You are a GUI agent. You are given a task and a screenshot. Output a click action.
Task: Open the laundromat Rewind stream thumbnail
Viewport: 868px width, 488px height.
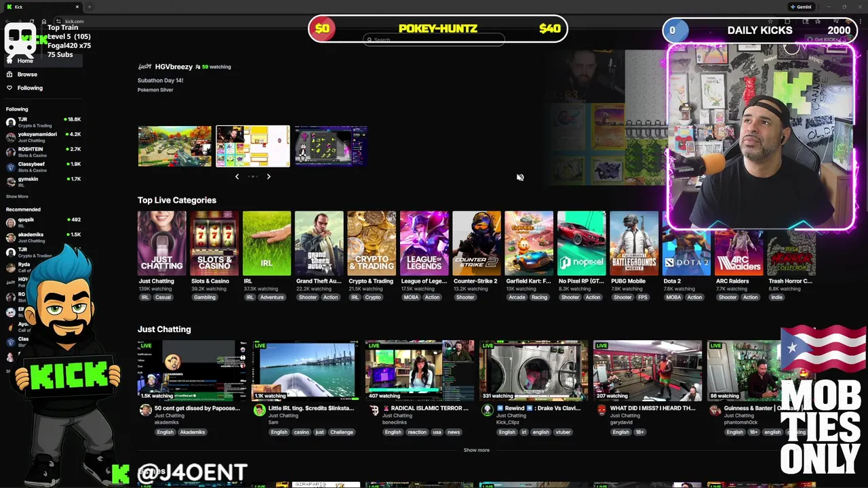[x=534, y=370]
